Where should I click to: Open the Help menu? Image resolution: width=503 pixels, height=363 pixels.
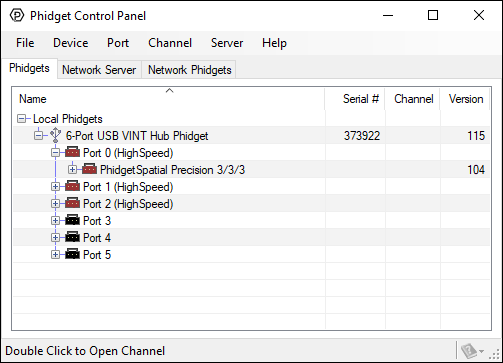tap(274, 43)
